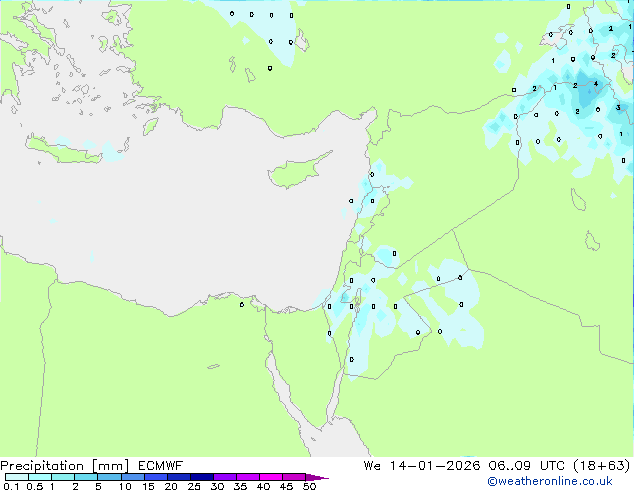Click the legend scale label "0.1"
Image resolution: width=634 pixels, height=490 pixels.
pos(11,486)
